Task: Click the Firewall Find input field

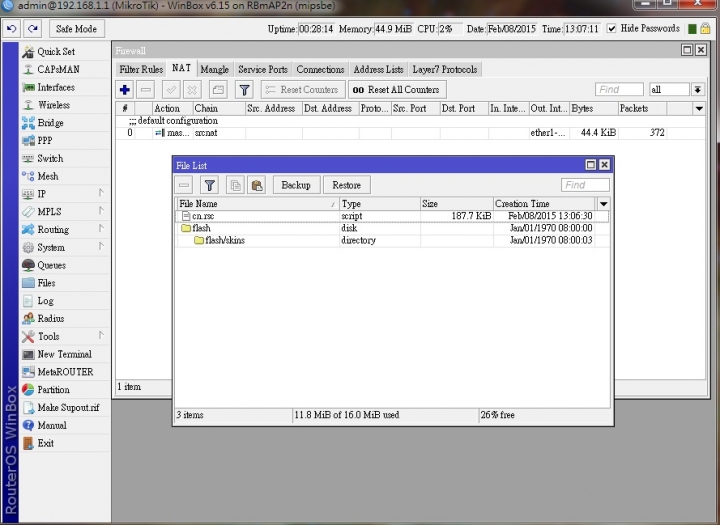Action: pyautogui.click(x=619, y=90)
